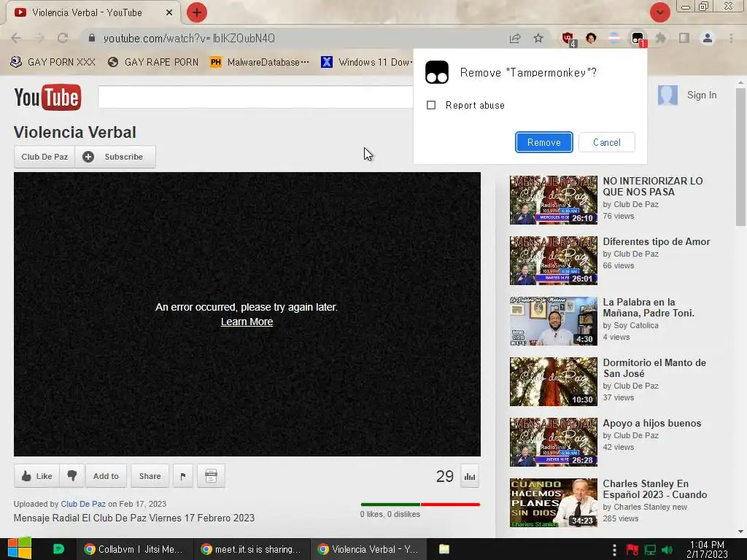Open the uBlock Origin extension icon
The image size is (747, 560).
click(568, 39)
